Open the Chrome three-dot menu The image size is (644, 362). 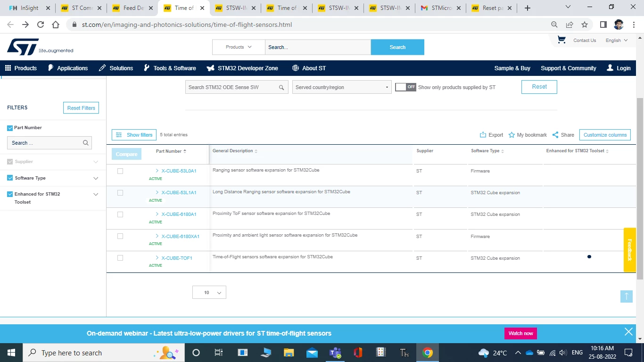634,25
